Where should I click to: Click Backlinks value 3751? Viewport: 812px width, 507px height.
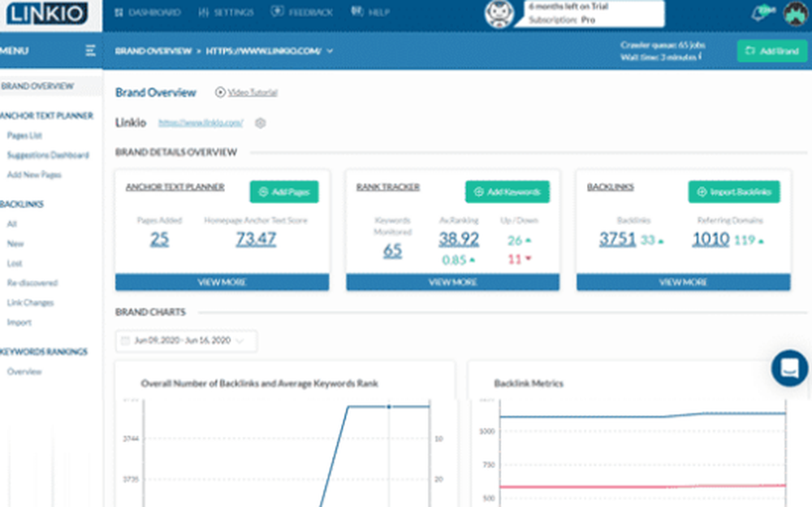point(617,239)
